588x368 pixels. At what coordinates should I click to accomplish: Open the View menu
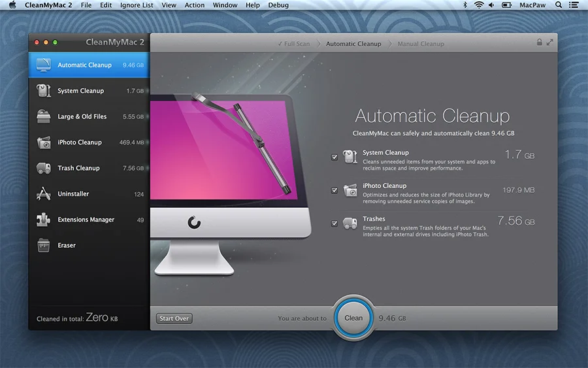(169, 5)
